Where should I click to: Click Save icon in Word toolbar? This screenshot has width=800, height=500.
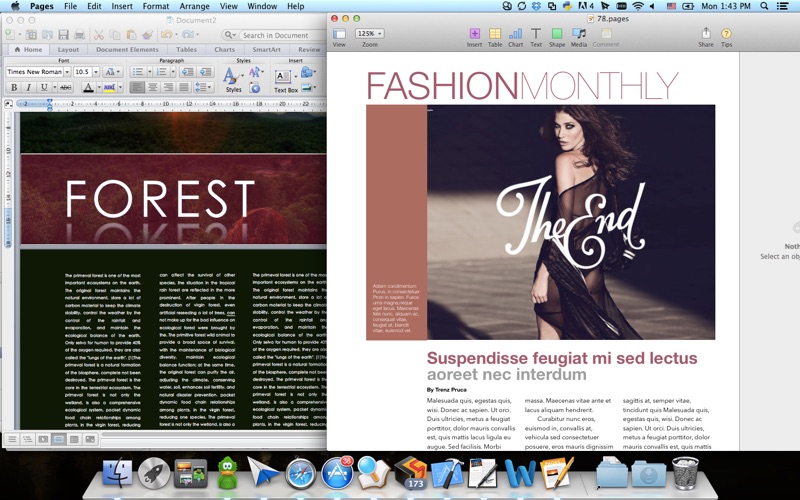click(63, 35)
